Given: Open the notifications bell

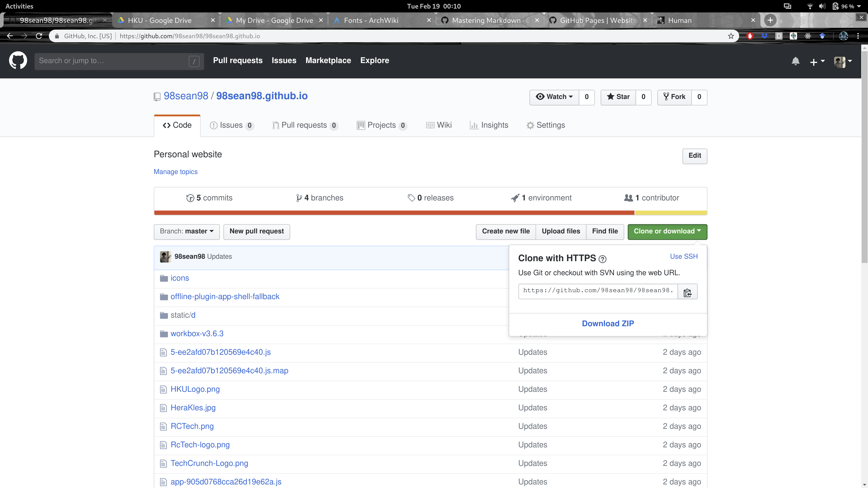Looking at the screenshot, I should [795, 61].
